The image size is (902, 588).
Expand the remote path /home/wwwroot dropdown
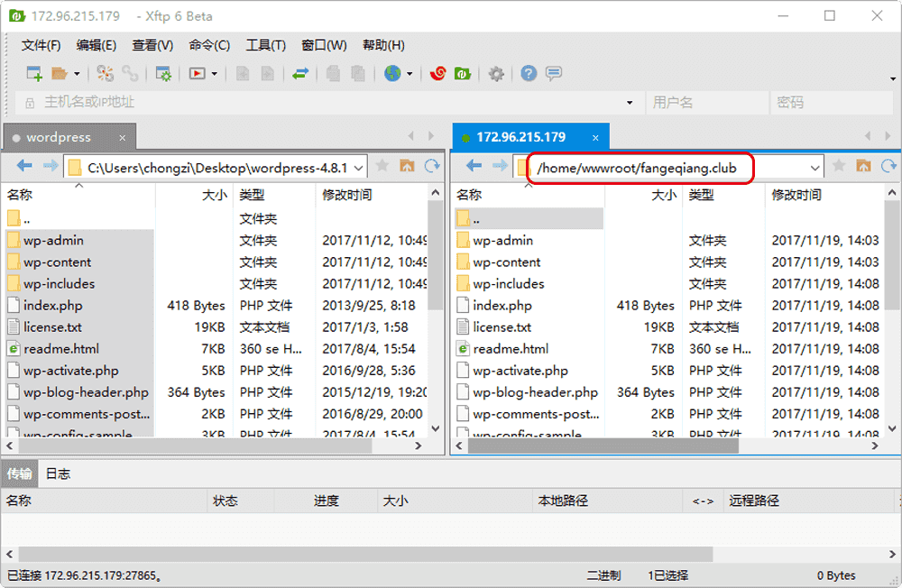[815, 167]
